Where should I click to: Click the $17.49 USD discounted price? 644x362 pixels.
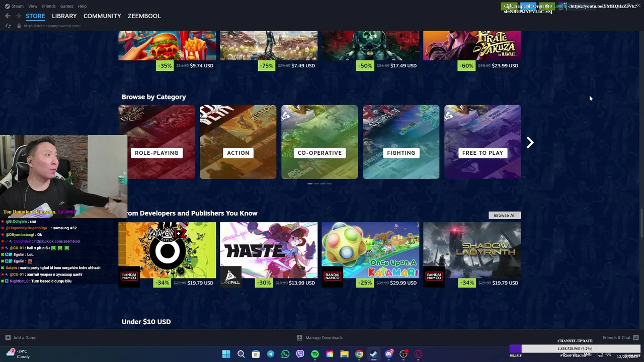[x=404, y=65]
